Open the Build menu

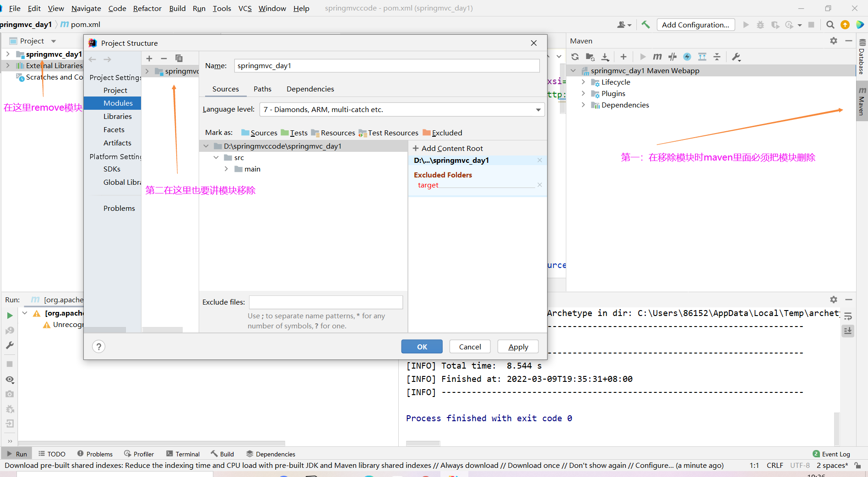click(x=177, y=8)
